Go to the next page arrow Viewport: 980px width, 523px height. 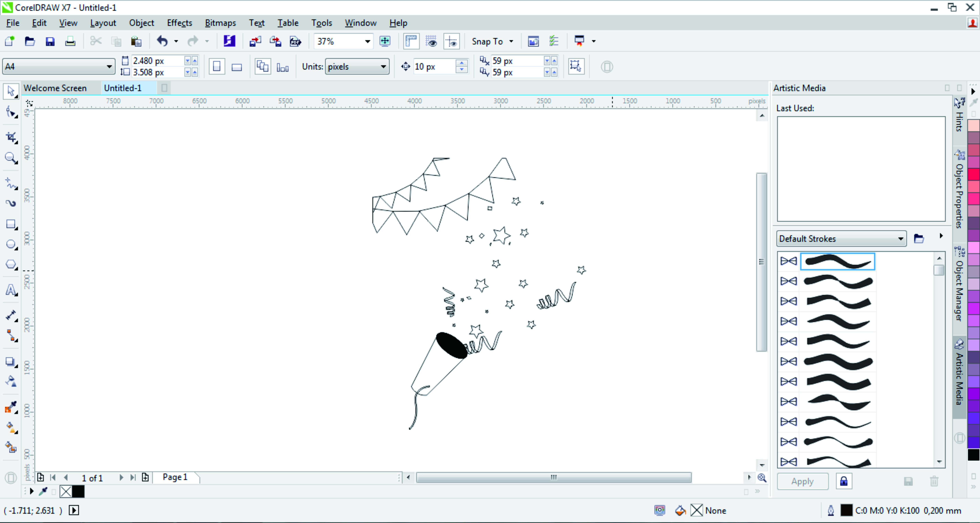click(121, 477)
